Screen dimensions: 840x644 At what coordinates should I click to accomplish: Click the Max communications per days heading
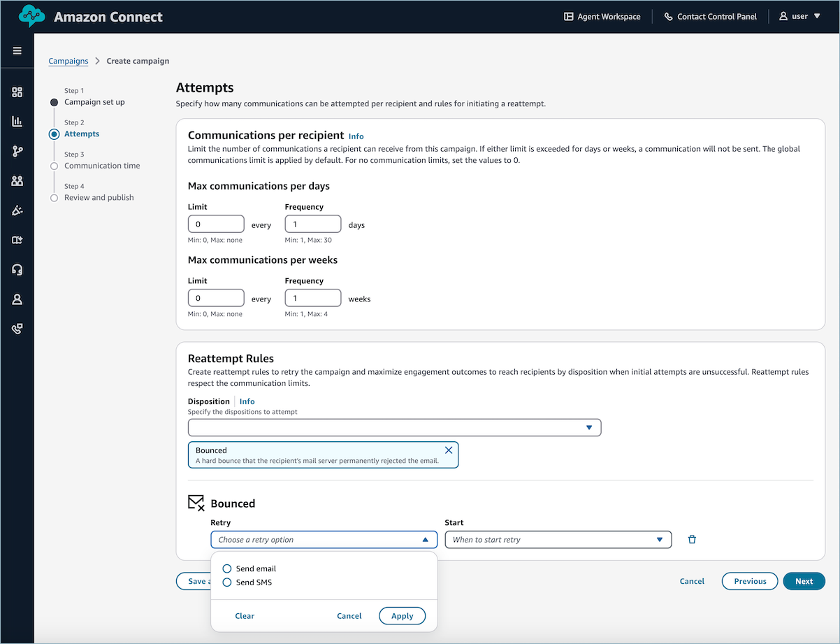(x=259, y=186)
